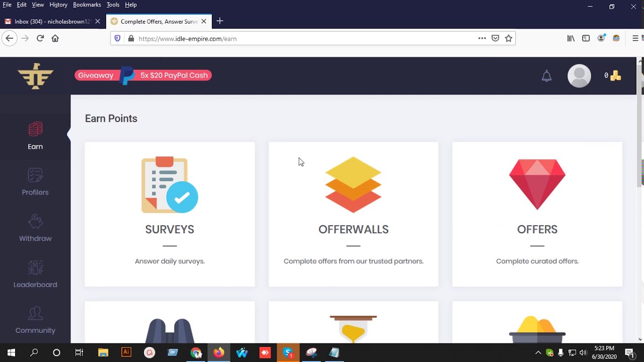Open Chrome from the taskbar
This screenshot has height=362, width=644.
pyautogui.click(x=196, y=352)
